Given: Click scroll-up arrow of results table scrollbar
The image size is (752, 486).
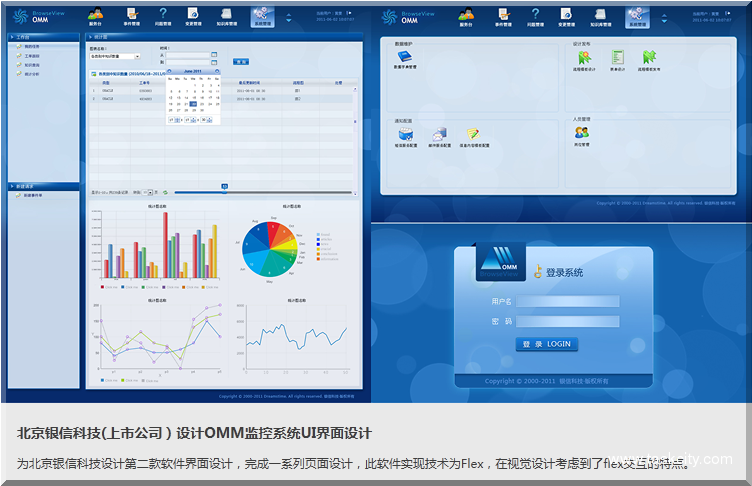Looking at the screenshot, I should (355, 89).
